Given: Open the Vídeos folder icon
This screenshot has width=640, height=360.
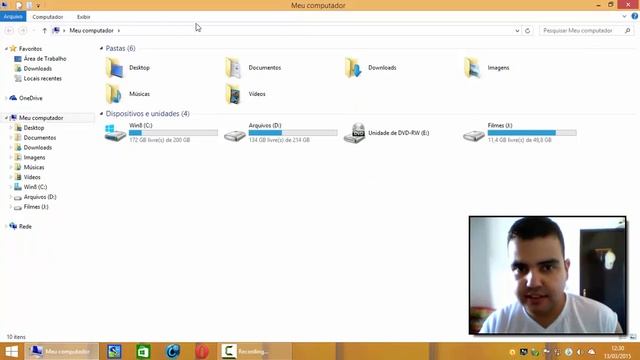Looking at the screenshot, I should [x=234, y=94].
